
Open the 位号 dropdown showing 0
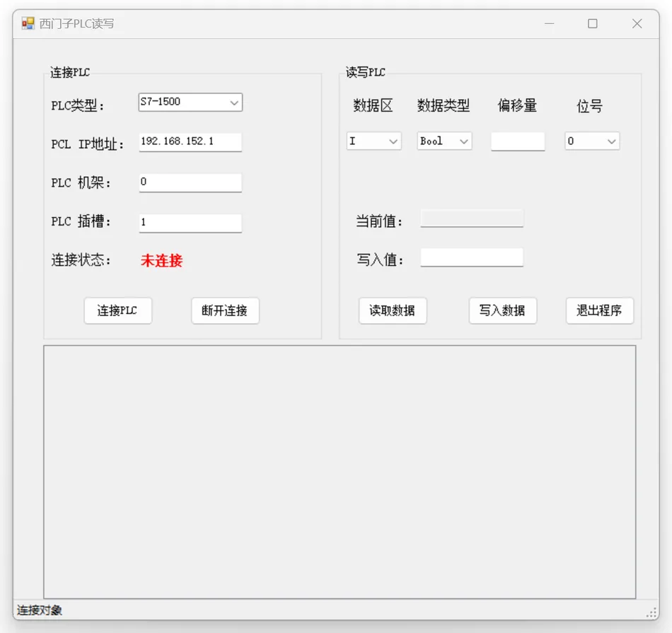point(592,141)
